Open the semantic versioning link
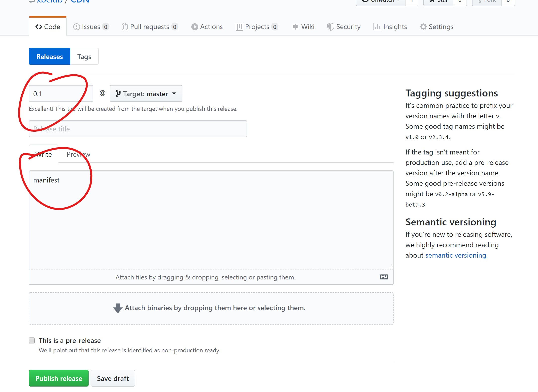The height and width of the screenshot is (392, 538). tap(456, 255)
